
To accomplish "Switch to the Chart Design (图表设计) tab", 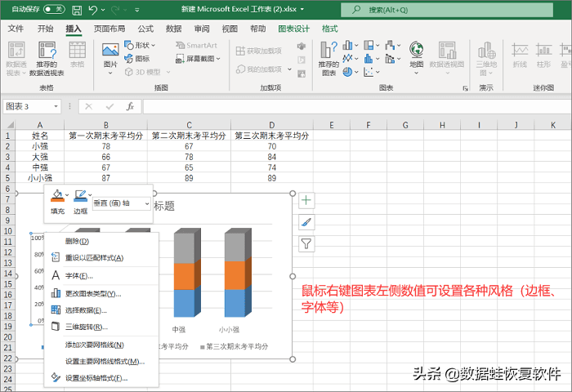I will tap(293, 29).
